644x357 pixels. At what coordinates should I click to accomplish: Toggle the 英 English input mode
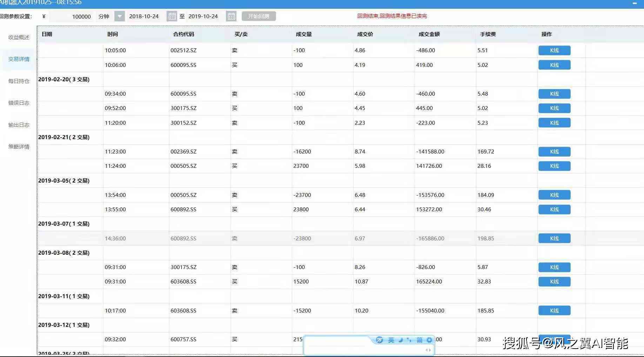391,340
